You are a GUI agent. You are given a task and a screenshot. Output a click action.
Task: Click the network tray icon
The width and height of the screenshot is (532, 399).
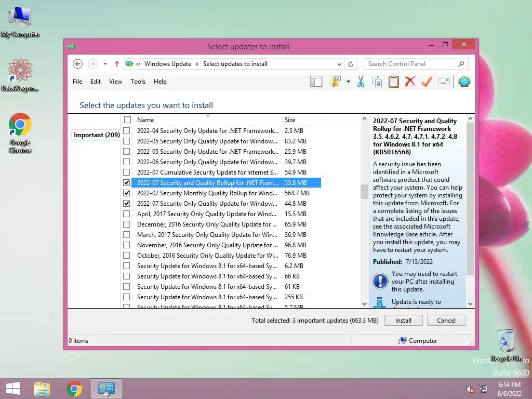tap(483, 389)
